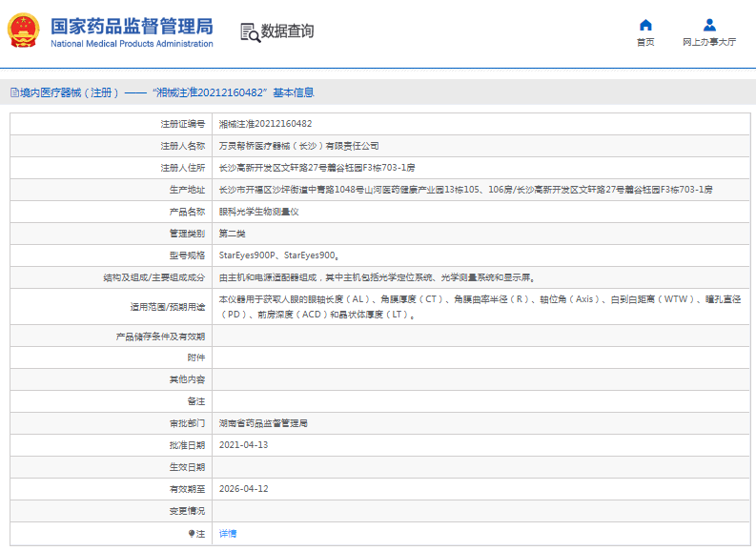Open the 数据查询 heading text
Image resolution: width=756 pixels, height=551 pixels.
(x=287, y=31)
